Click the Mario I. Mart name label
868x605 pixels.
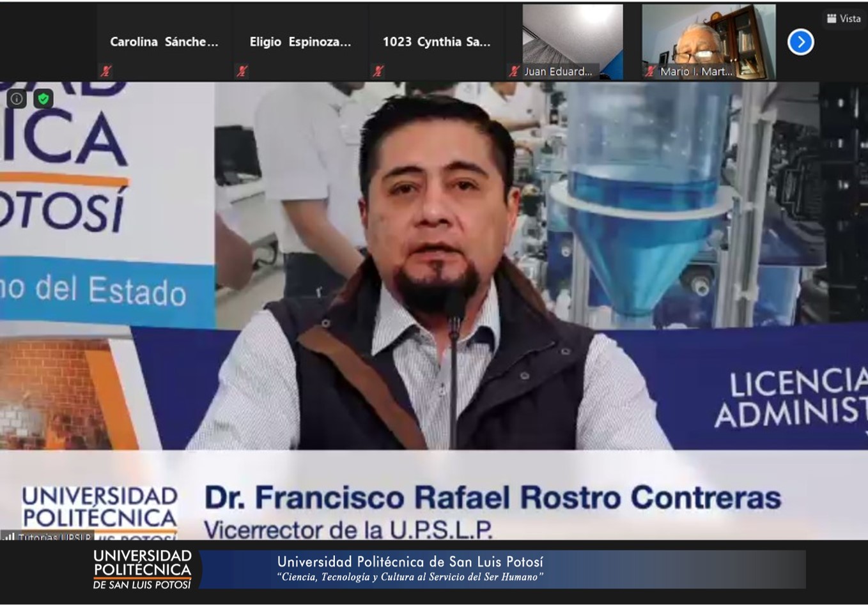coord(696,72)
